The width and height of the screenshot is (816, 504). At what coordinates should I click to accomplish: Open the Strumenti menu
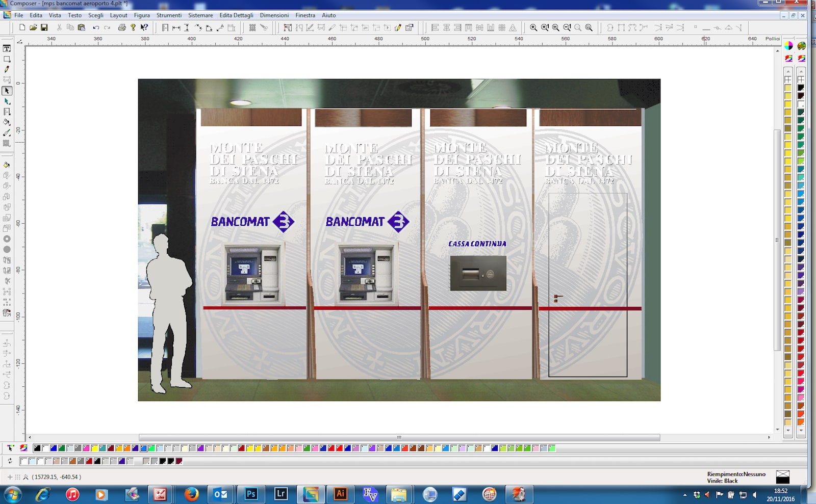[x=169, y=15]
